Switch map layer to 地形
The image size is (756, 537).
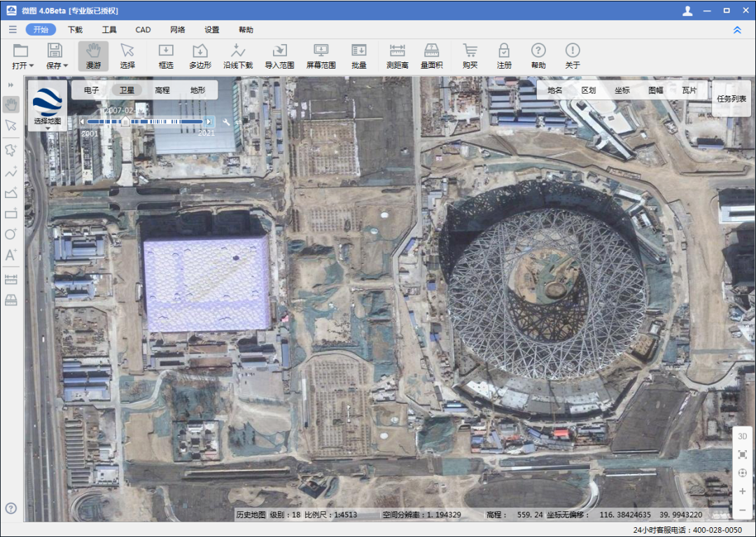(x=198, y=90)
